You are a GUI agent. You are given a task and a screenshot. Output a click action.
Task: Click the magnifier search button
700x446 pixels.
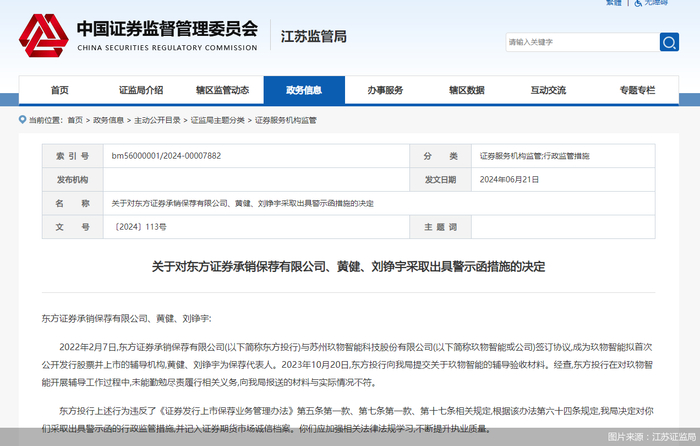pos(669,42)
